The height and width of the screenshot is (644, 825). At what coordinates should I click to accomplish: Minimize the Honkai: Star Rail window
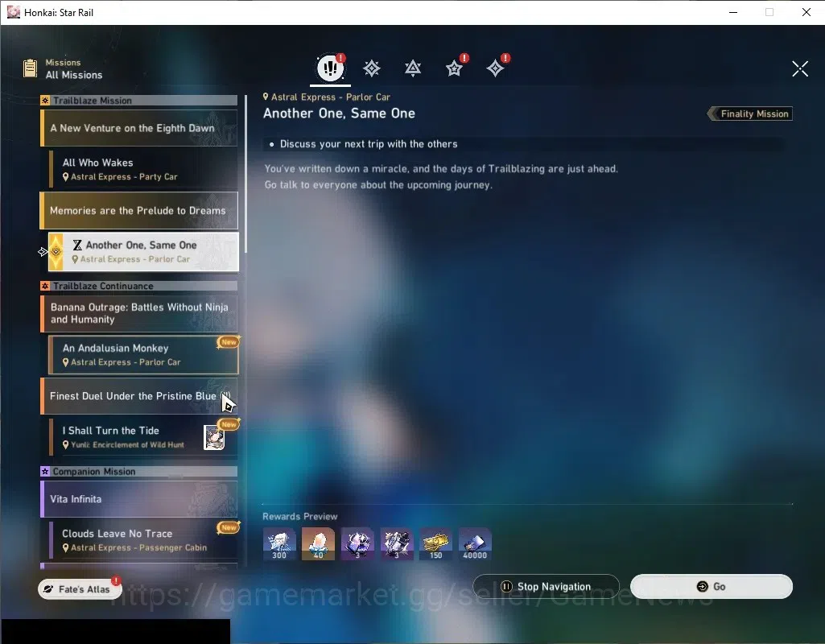733,12
